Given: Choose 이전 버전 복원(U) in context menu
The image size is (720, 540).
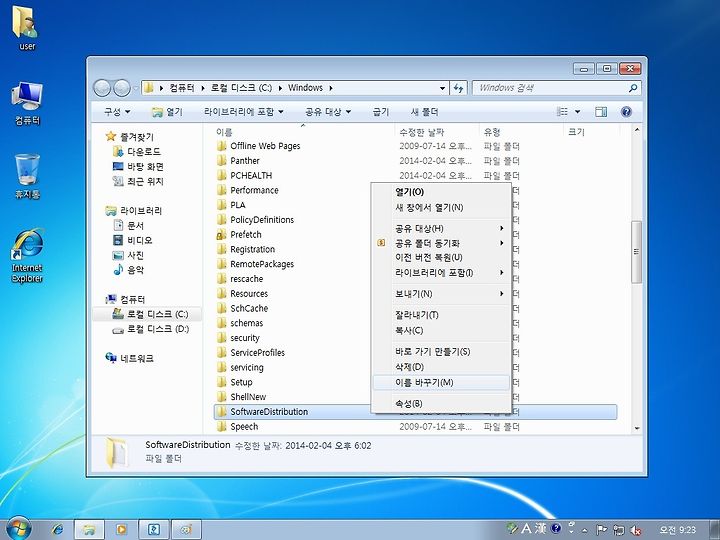Looking at the screenshot, I should [x=442, y=257].
